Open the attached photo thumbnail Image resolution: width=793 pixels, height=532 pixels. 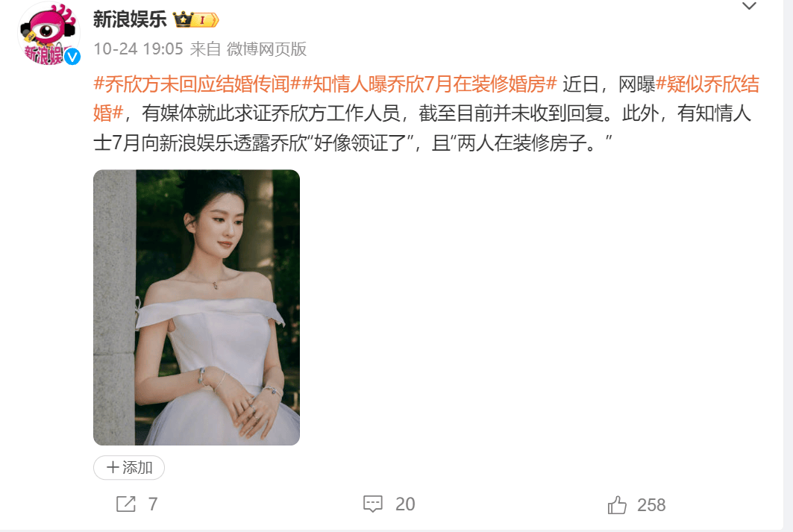click(197, 307)
